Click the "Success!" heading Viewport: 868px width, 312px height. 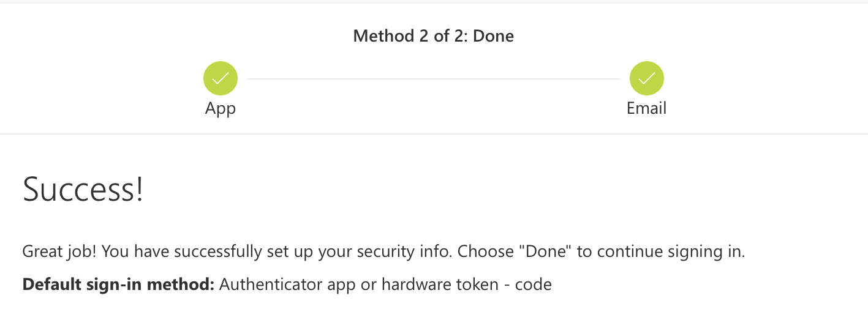83,188
